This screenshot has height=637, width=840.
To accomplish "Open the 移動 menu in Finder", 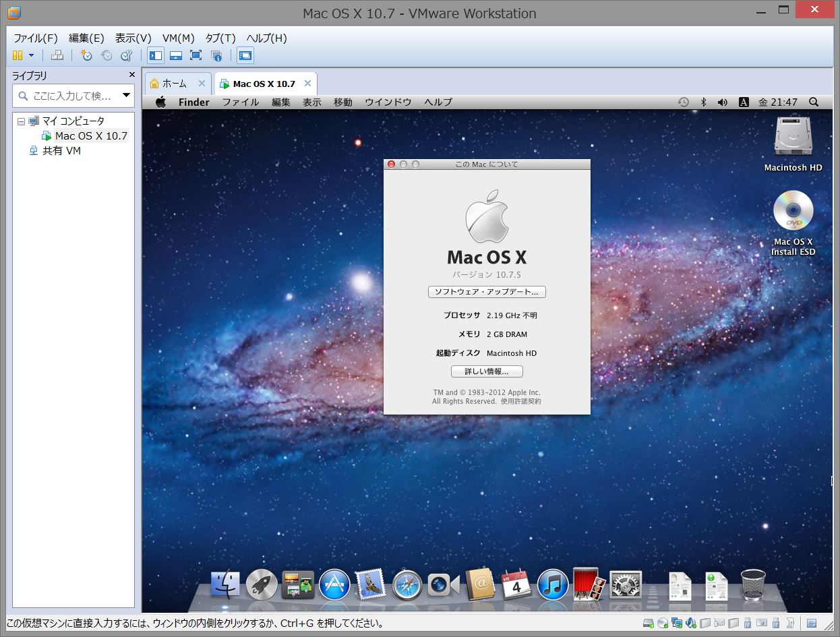I will click(x=342, y=102).
